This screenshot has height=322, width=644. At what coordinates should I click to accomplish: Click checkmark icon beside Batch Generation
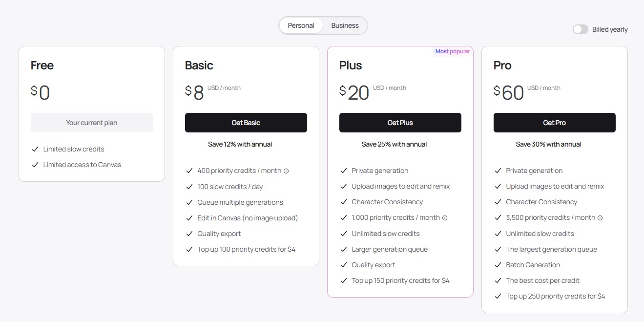point(498,265)
